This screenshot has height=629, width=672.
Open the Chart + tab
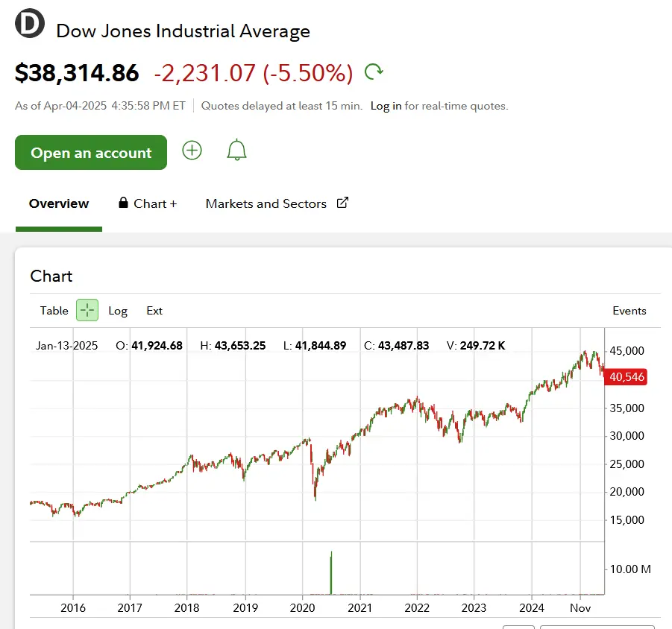pyautogui.click(x=155, y=203)
